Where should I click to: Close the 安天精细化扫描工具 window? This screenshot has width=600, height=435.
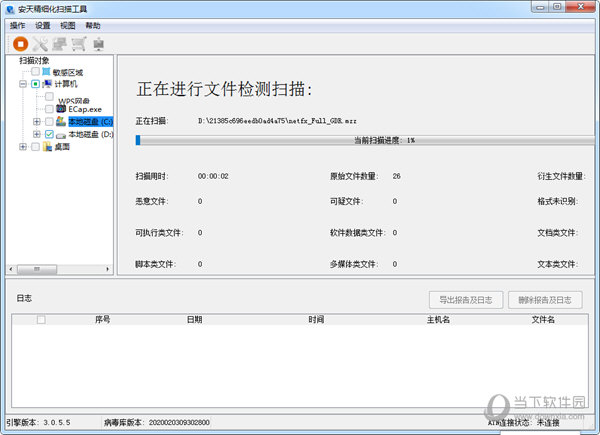coord(580,7)
